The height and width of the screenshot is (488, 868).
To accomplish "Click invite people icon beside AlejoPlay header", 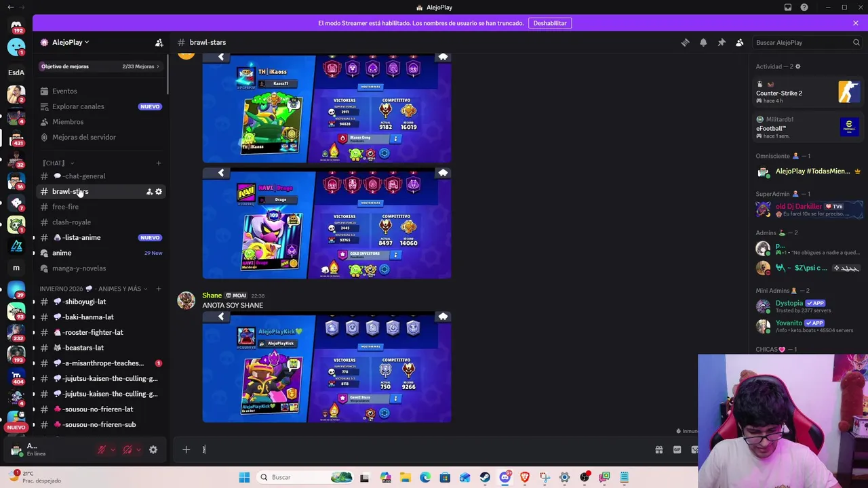I will [159, 42].
